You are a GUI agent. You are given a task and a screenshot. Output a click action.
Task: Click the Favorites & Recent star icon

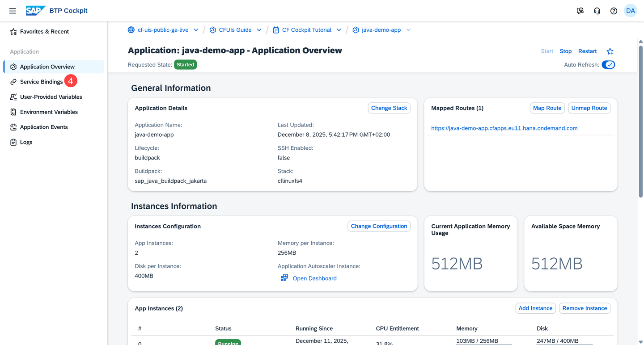tap(13, 32)
